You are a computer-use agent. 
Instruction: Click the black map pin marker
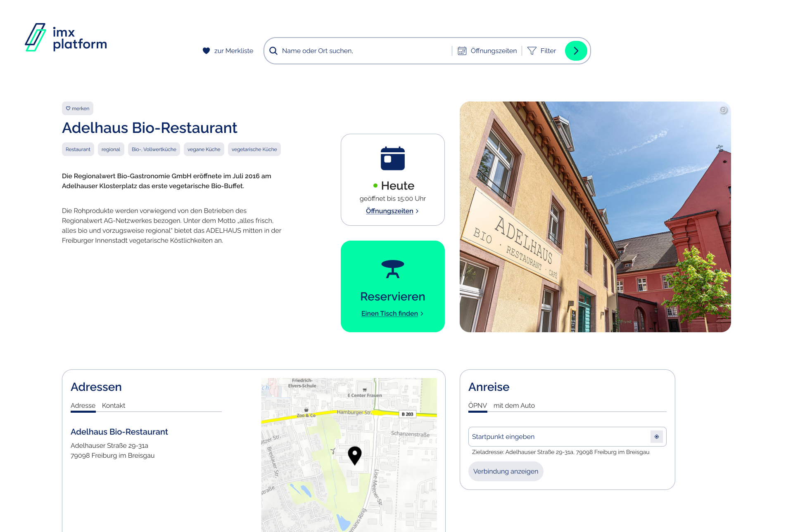tap(355, 456)
